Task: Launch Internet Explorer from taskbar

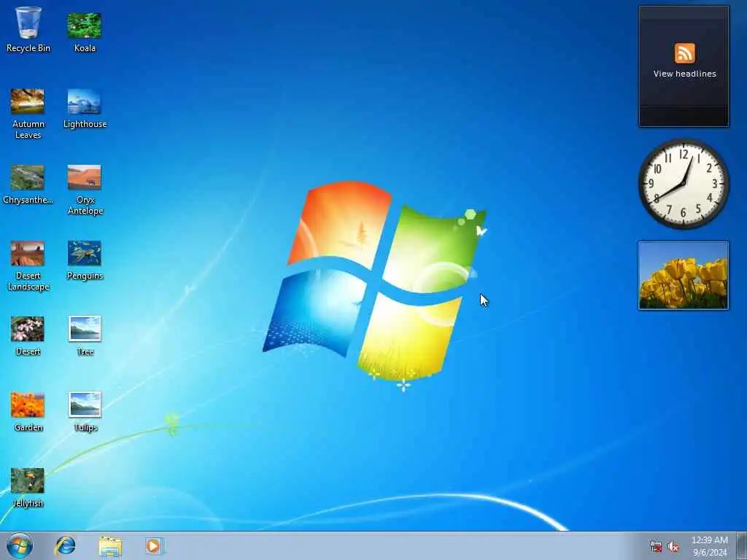Action: [65, 545]
